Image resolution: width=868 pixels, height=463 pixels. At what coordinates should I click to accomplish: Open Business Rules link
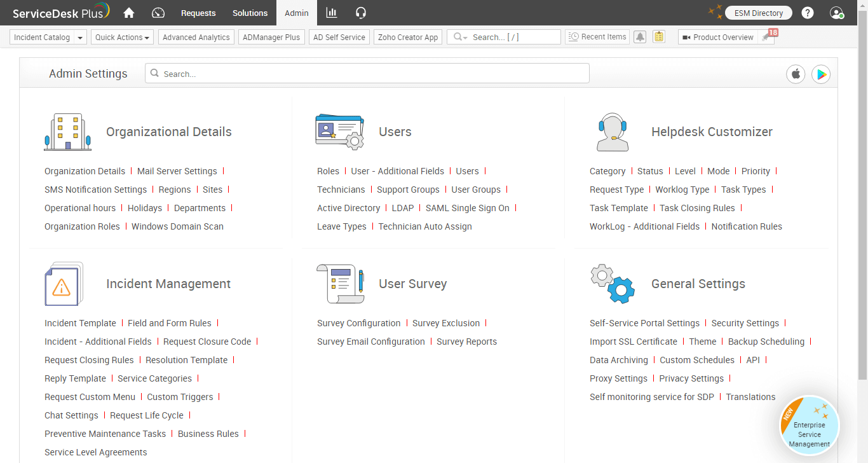click(208, 434)
